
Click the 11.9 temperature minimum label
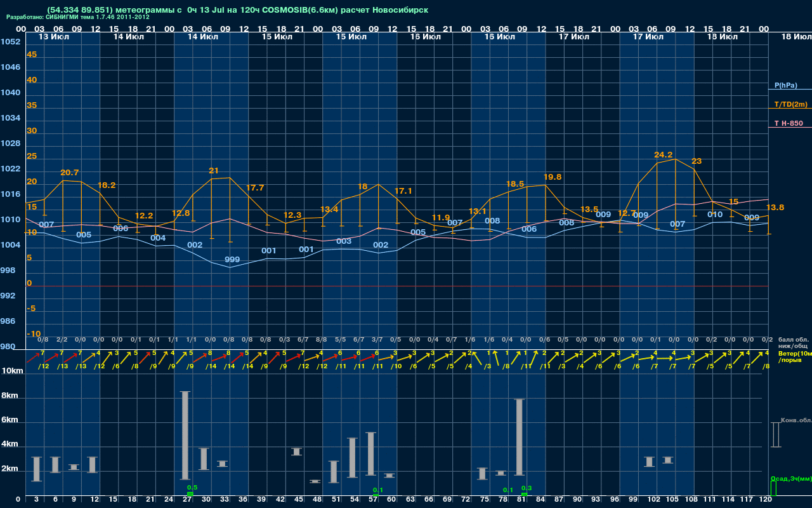[x=440, y=218]
